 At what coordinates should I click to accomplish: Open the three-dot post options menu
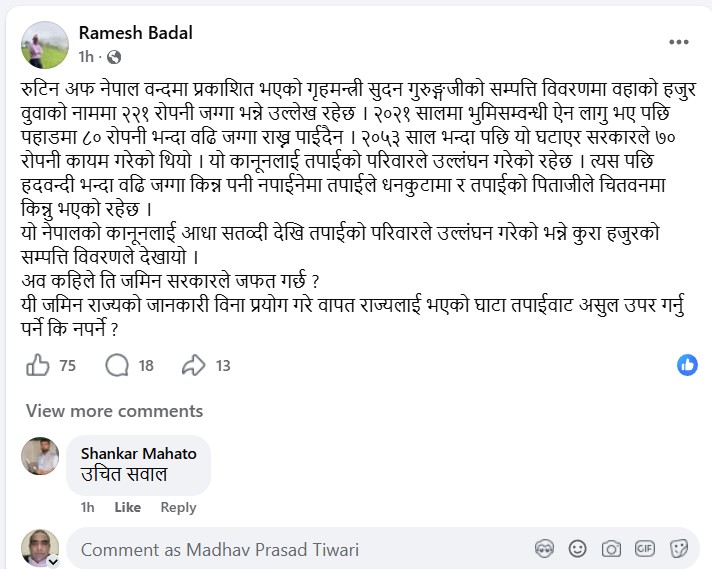coord(678,42)
